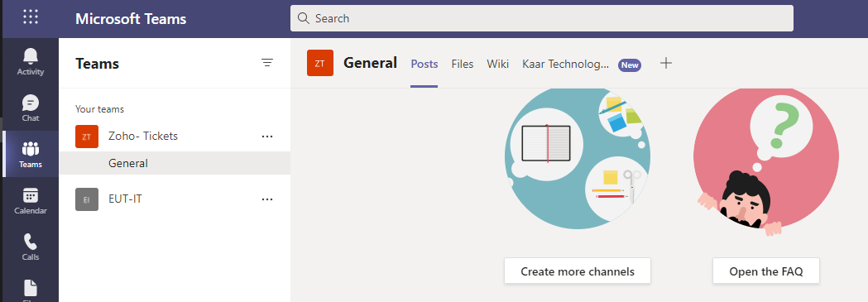Open the Calendar sidebar icon
The height and width of the screenshot is (302, 868).
(x=31, y=201)
